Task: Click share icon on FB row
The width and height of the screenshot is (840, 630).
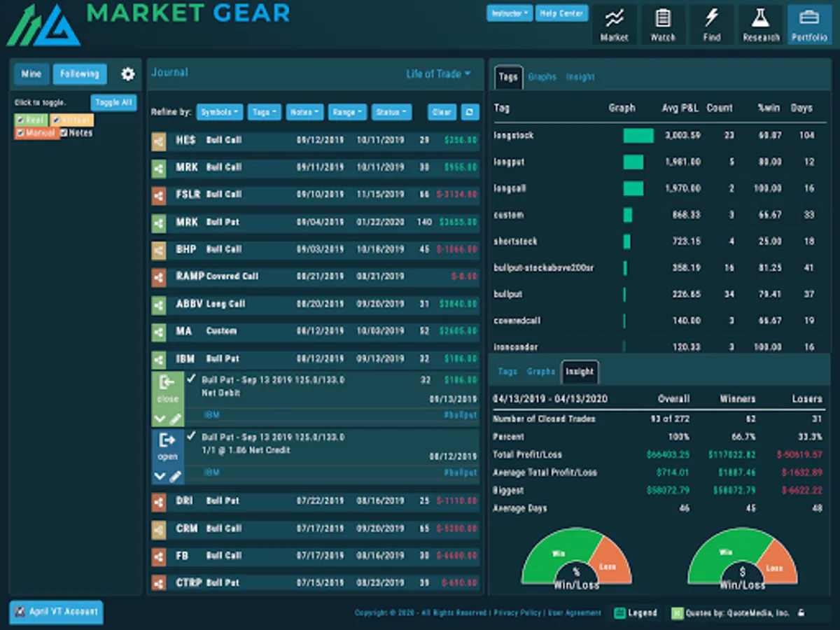Action: [159, 556]
